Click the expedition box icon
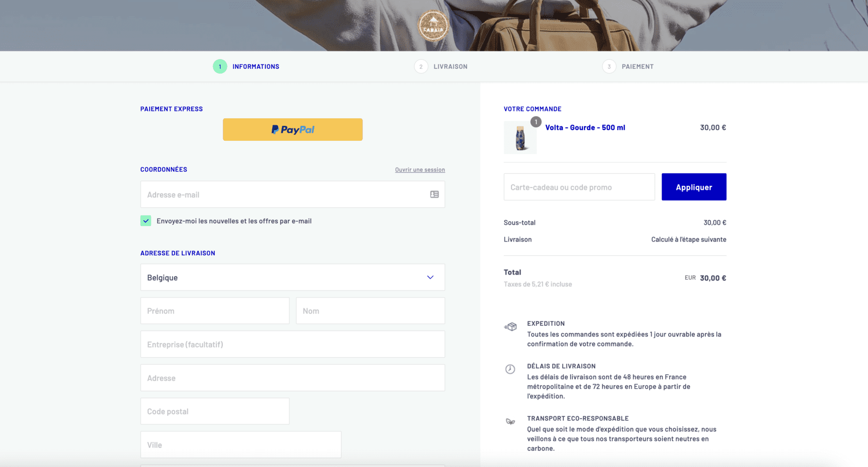This screenshot has width=868, height=467. 510,327
